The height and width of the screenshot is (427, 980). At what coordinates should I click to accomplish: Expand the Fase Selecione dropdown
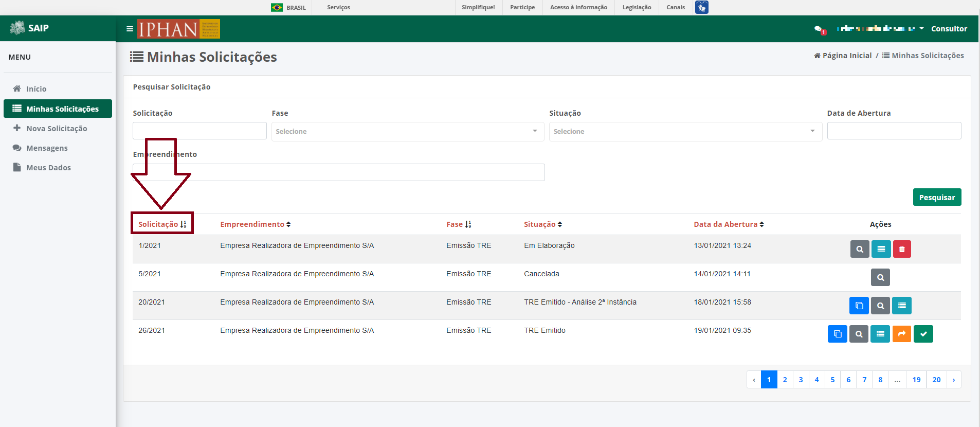[x=408, y=131]
